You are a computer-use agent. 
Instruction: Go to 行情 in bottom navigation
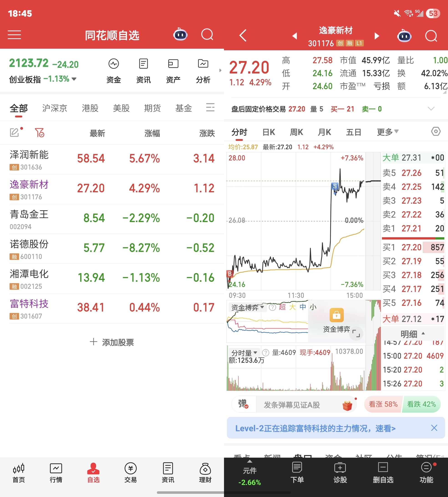click(x=56, y=473)
